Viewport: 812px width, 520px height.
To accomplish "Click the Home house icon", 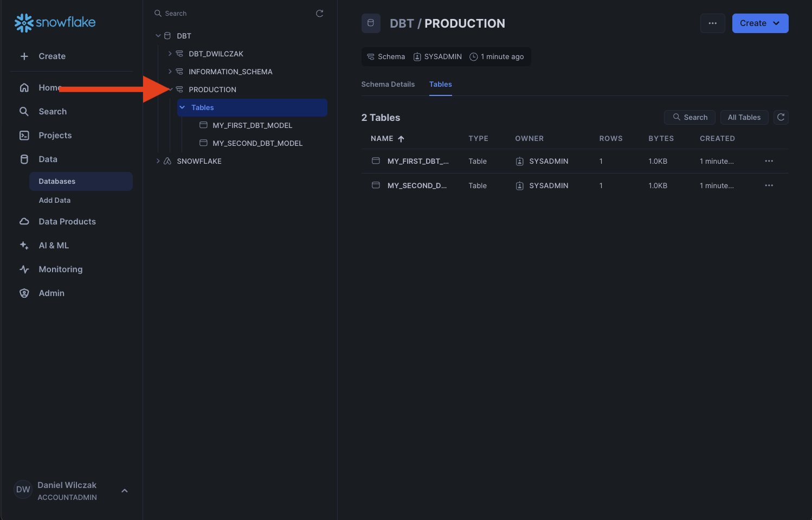I will pos(24,88).
